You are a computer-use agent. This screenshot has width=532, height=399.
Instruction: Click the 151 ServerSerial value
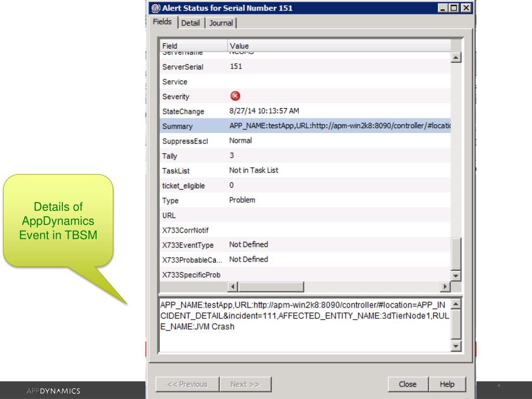coord(236,66)
